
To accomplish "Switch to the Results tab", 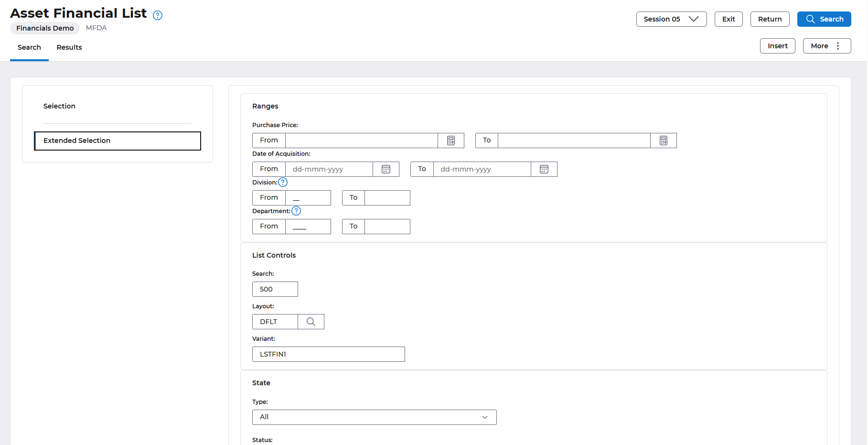I will pos(69,47).
